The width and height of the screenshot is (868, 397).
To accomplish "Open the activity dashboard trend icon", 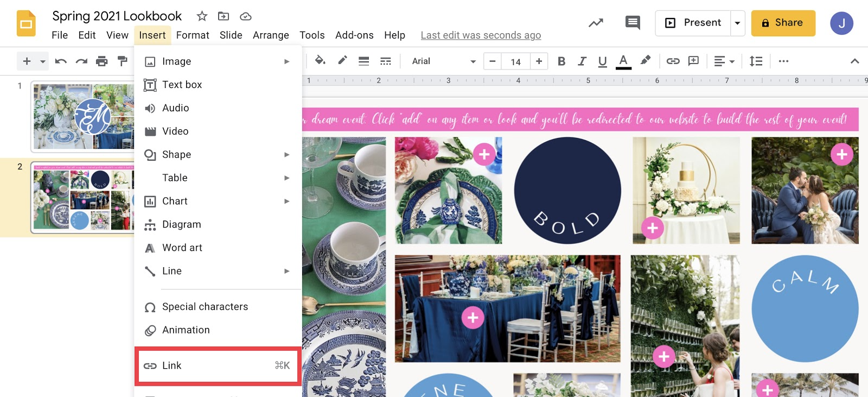I will coord(596,23).
